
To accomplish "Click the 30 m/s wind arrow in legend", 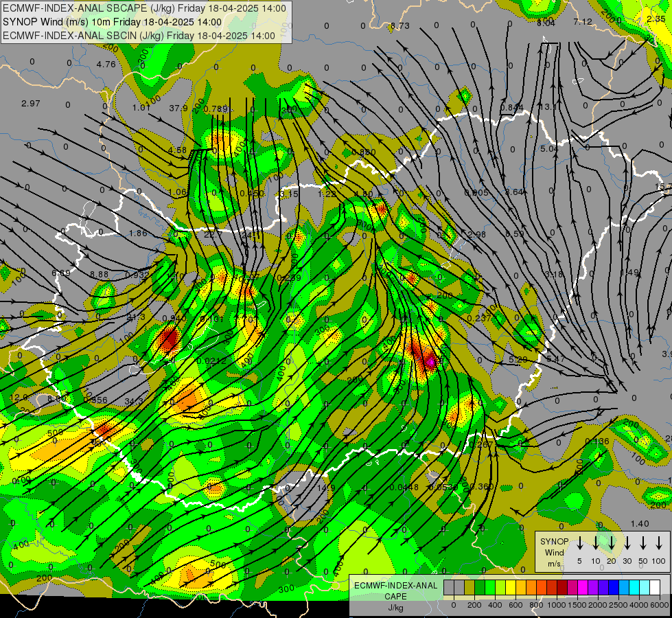I will tap(627, 542).
